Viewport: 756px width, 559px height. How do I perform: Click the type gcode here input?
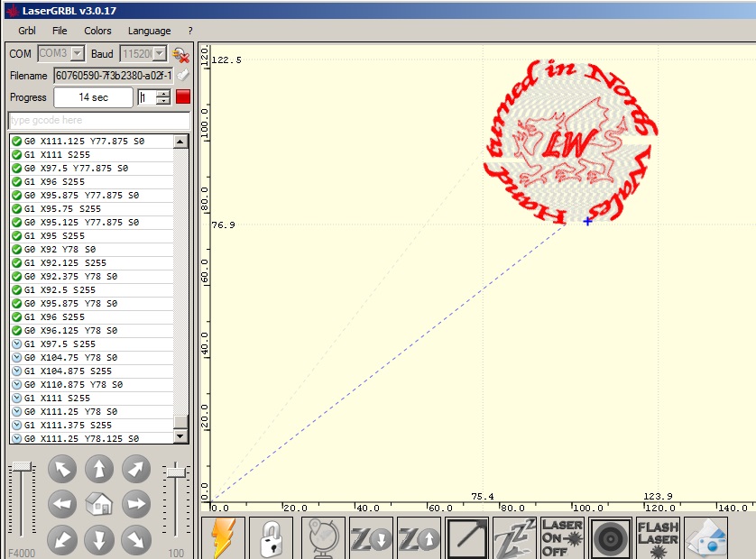99,120
